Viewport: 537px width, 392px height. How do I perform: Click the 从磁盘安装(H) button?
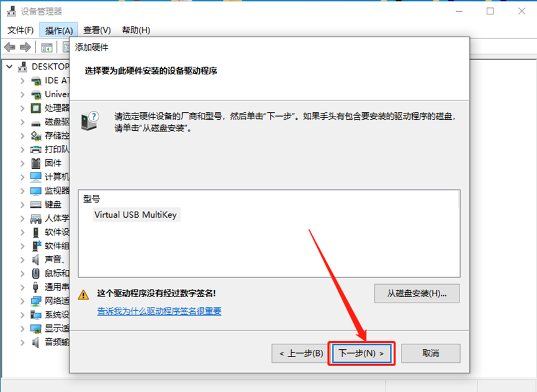[x=416, y=293]
